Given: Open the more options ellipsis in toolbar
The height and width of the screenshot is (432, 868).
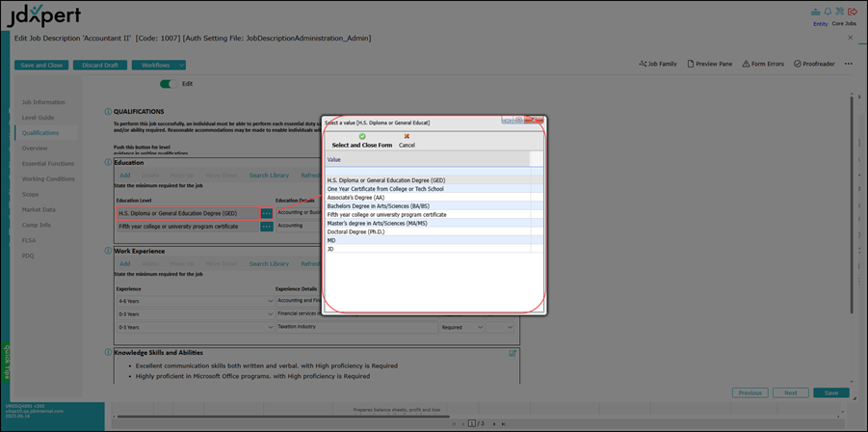Looking at the screenshot, I should coord(848,65).
